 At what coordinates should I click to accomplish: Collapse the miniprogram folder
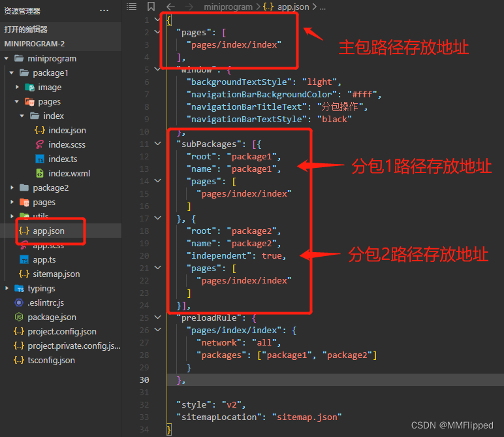[x=6, y=59]
